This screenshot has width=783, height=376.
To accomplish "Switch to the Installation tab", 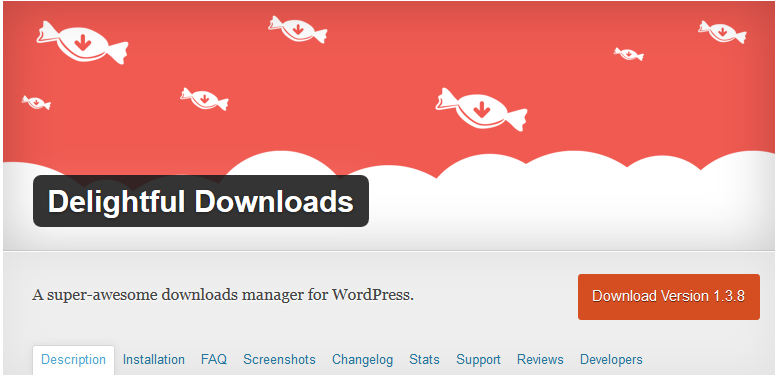I will (x=154, y=360).
